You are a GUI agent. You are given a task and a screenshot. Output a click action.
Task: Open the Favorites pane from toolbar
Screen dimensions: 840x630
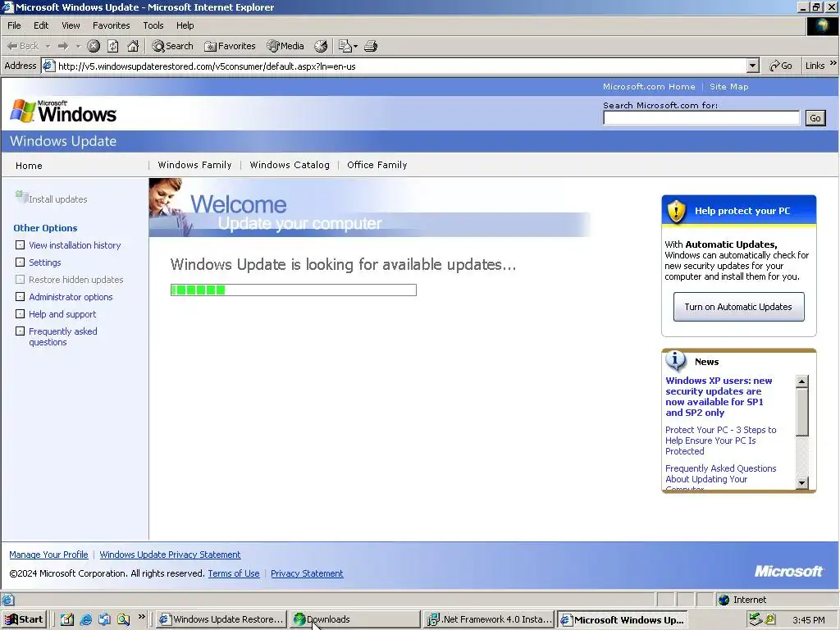tap(230, 46)
